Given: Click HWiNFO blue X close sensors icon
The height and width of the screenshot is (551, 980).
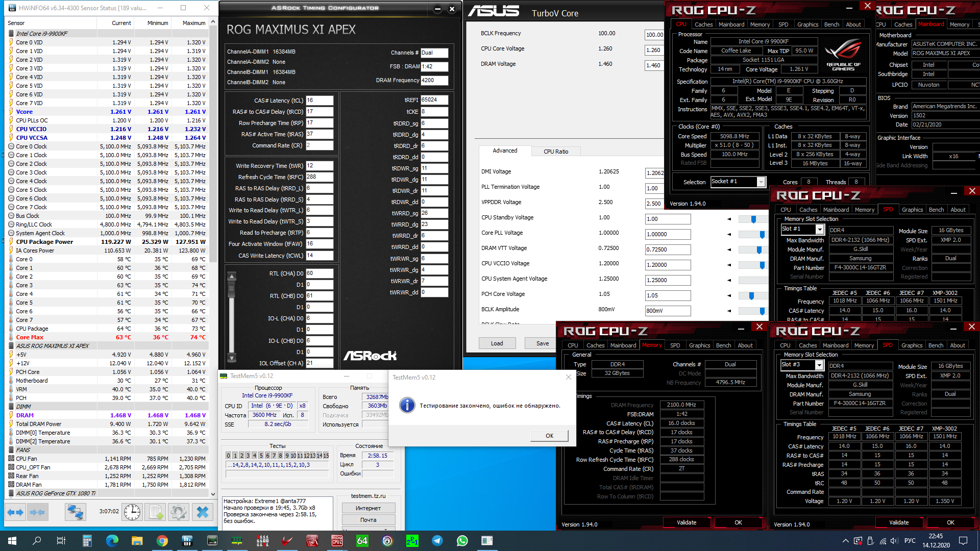Looking at the screenshot, I should pyautogui.click(x=203, y=512).
